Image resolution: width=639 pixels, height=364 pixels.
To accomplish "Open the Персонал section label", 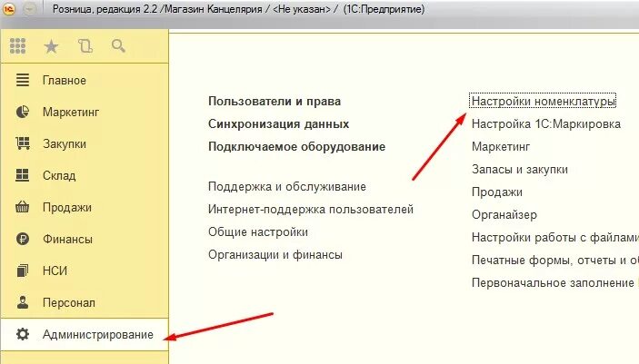I will point(69,303).
